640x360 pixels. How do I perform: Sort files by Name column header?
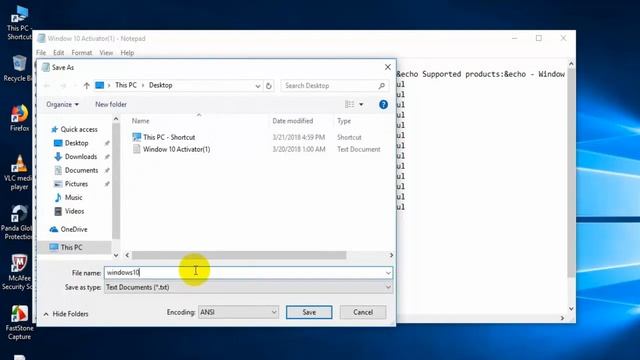click(x=140, y=121)
